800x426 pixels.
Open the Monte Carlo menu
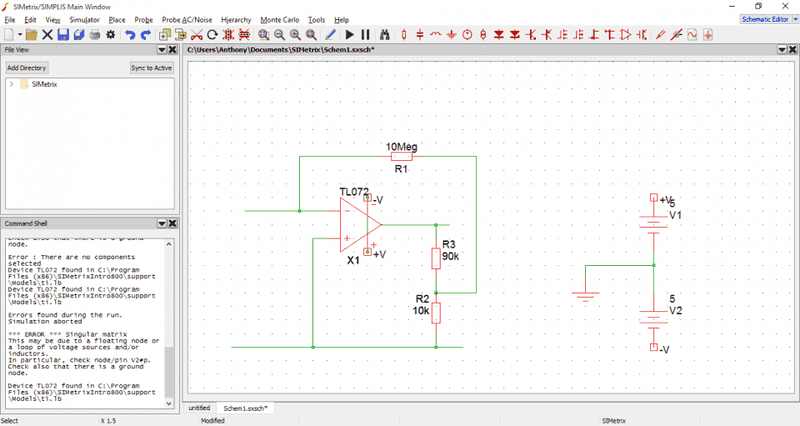pos(279,19)
